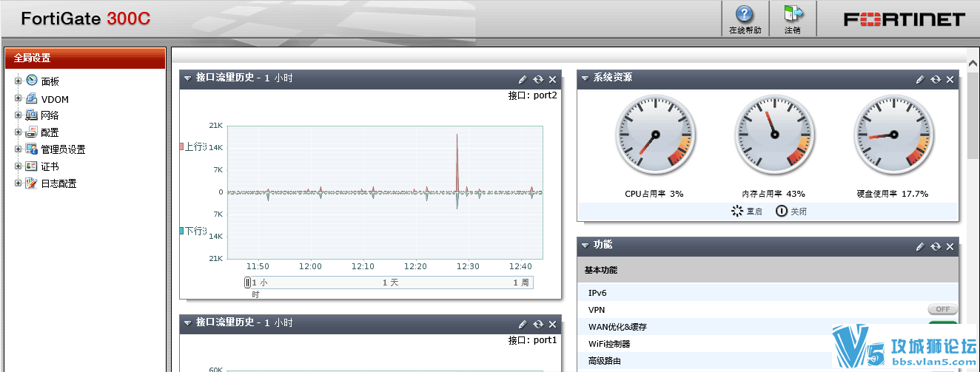The width and height of the screenshot is (980, 372).
Task: Edit the 系统资源 widget with pencil icon
Action: click(x=920, y=78)
